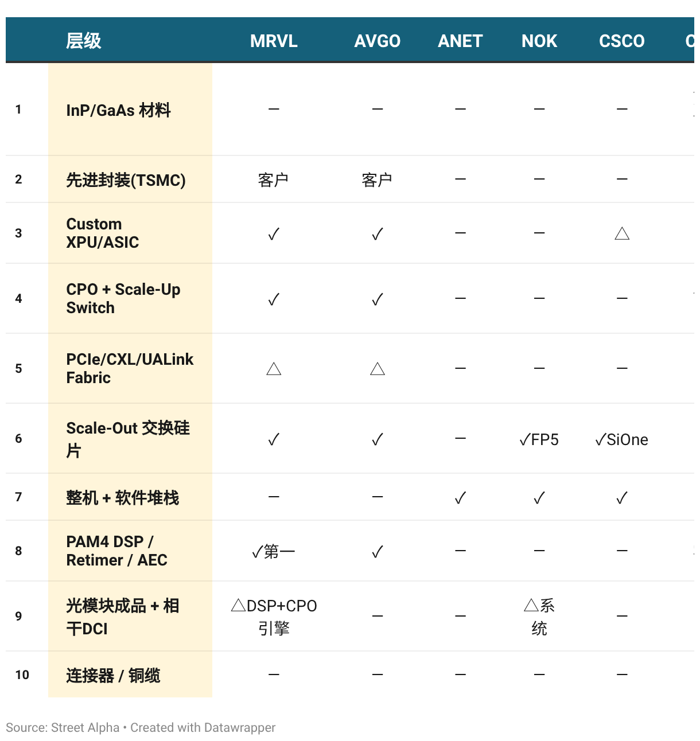Click the NOK column header

pos(539,41)
